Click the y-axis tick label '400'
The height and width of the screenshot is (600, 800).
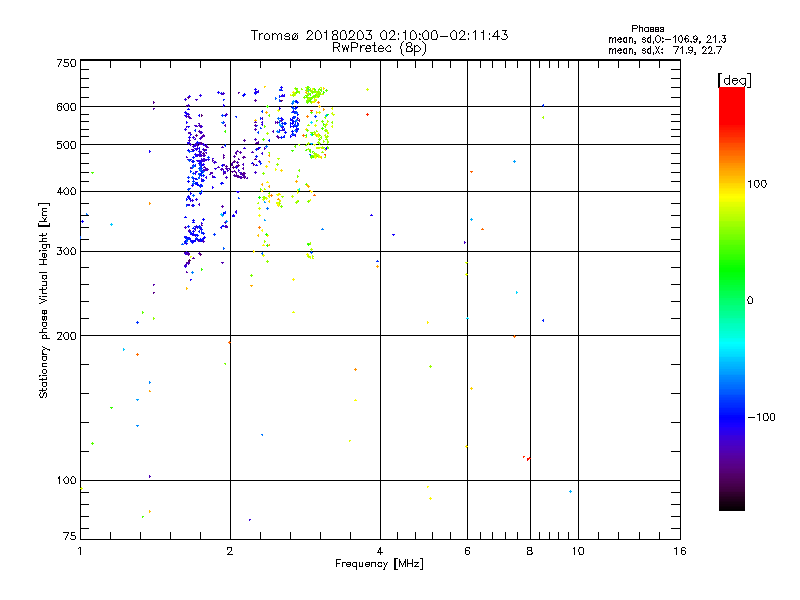pos(66,191)
